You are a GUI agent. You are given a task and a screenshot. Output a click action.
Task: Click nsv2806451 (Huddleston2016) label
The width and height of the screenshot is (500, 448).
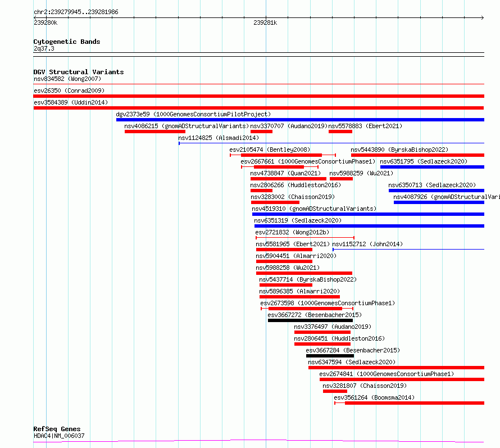point(339,338)
